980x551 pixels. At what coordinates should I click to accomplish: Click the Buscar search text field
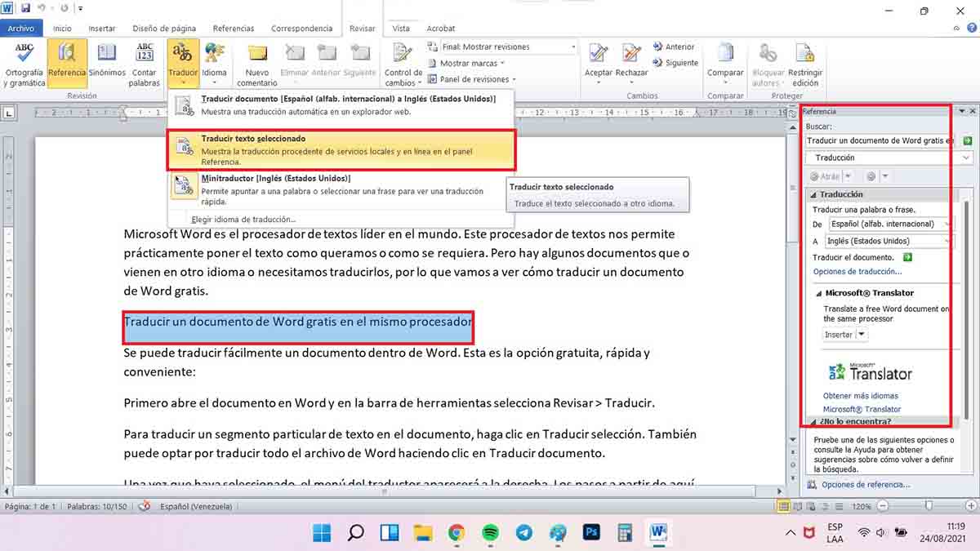880,141
